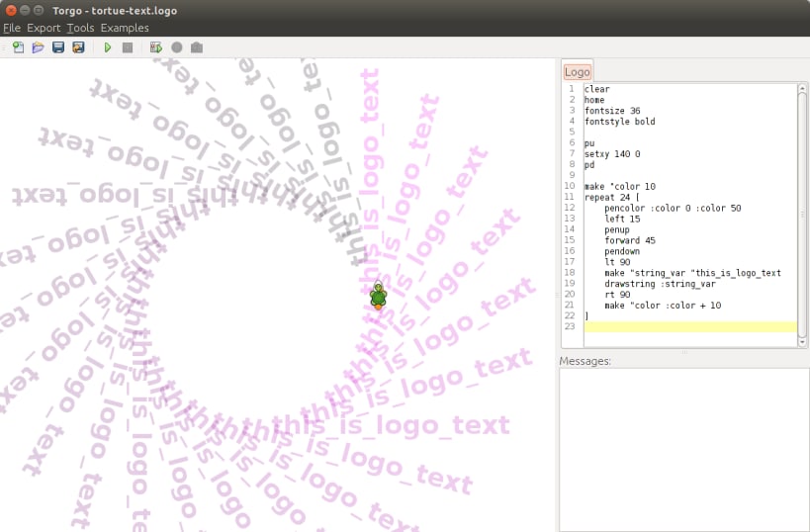Click inside the Messages output area
The height and width of the screenshot is (532, 810).
pos(683,449)
